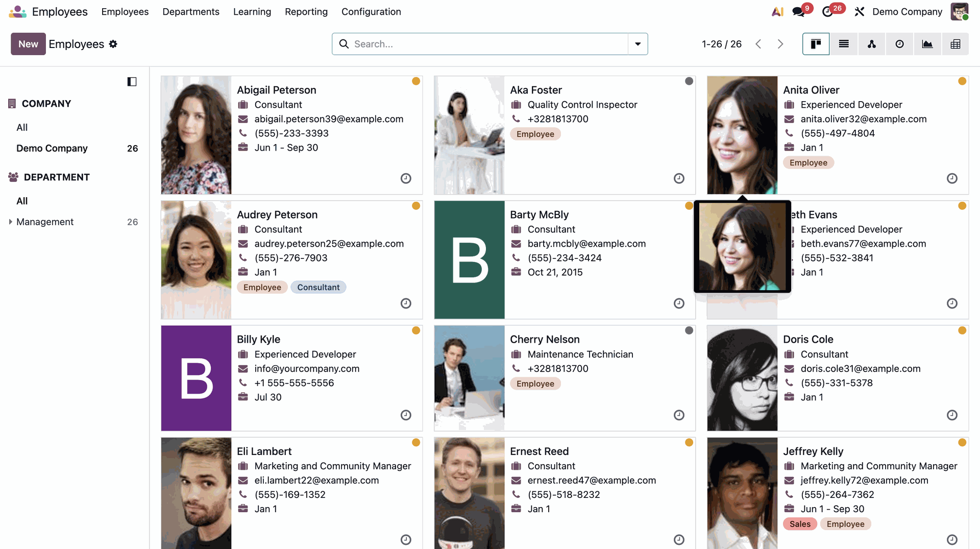Open the Configuration menu
Image resolution: width=980 pixels, height=549 pixels.
click(371, 12)
